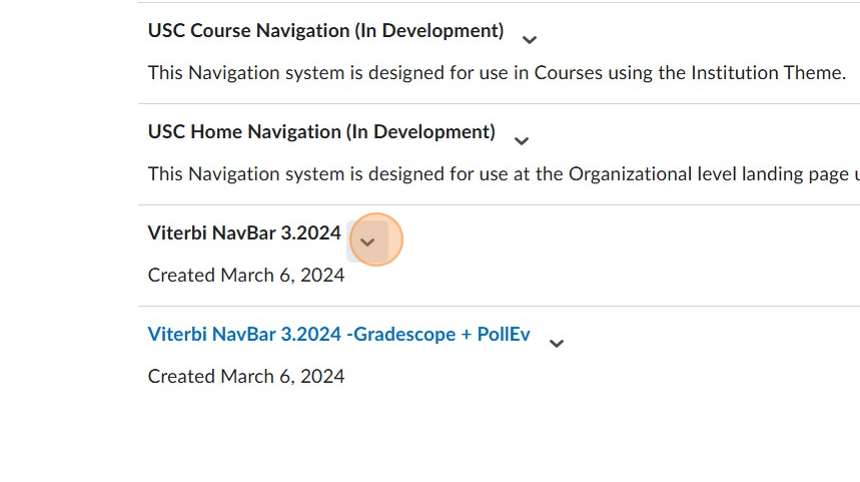Click the bold Viterbi NavBar 3.2024 heading

point(244,233)
